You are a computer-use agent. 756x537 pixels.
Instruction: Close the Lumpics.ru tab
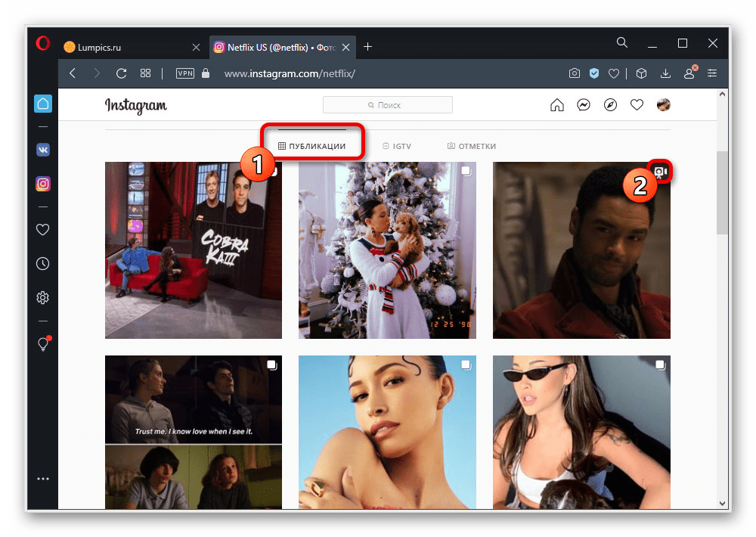[196, 48]
